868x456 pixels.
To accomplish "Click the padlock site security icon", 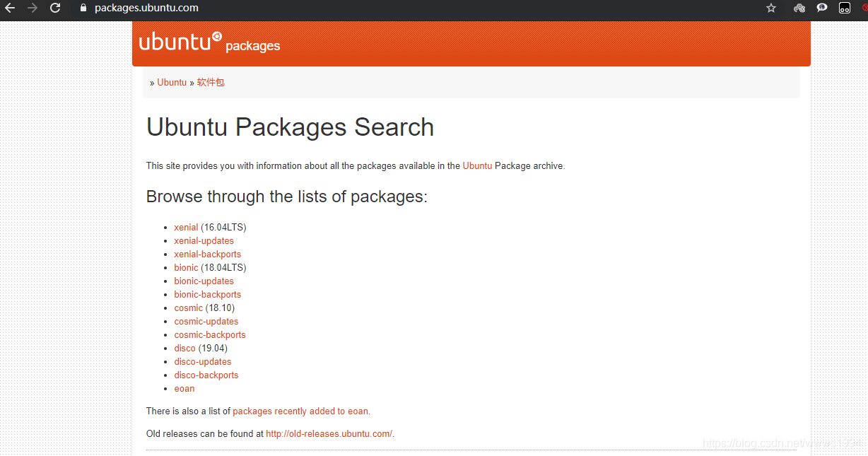I will click(83, 8).
